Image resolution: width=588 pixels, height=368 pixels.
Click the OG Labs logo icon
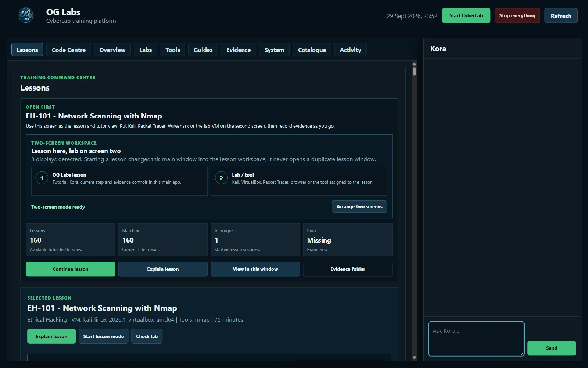coord(26,15)
